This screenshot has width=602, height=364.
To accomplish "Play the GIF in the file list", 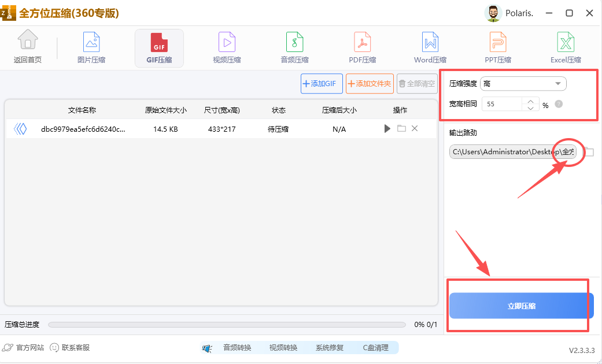I will point(387,128).
